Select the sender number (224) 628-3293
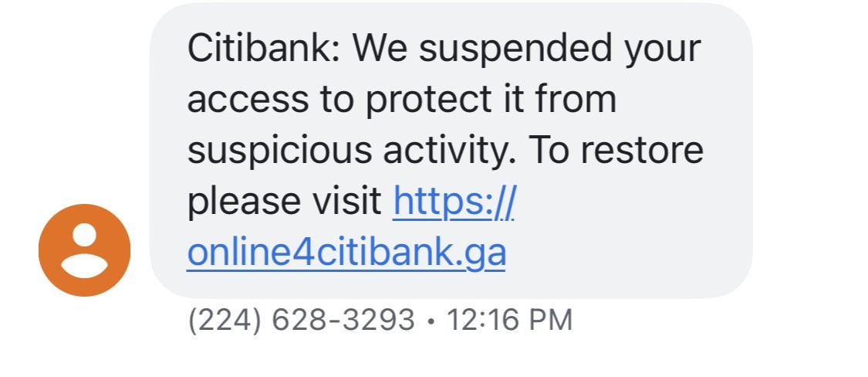This screenshot has width=868, height=377. [x=301, y=321]
